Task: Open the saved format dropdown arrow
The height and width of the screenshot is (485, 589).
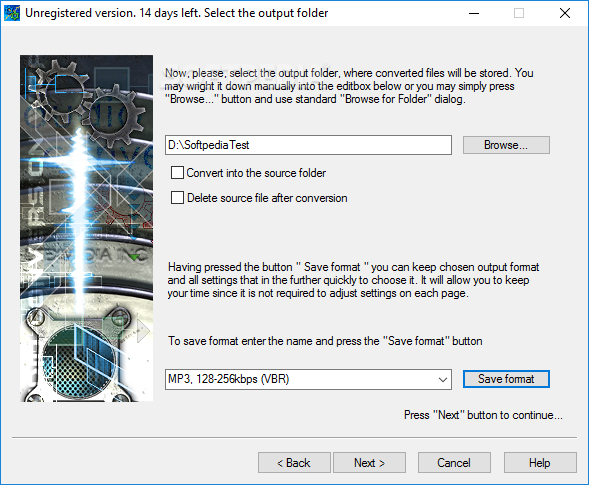Action: 443,379
